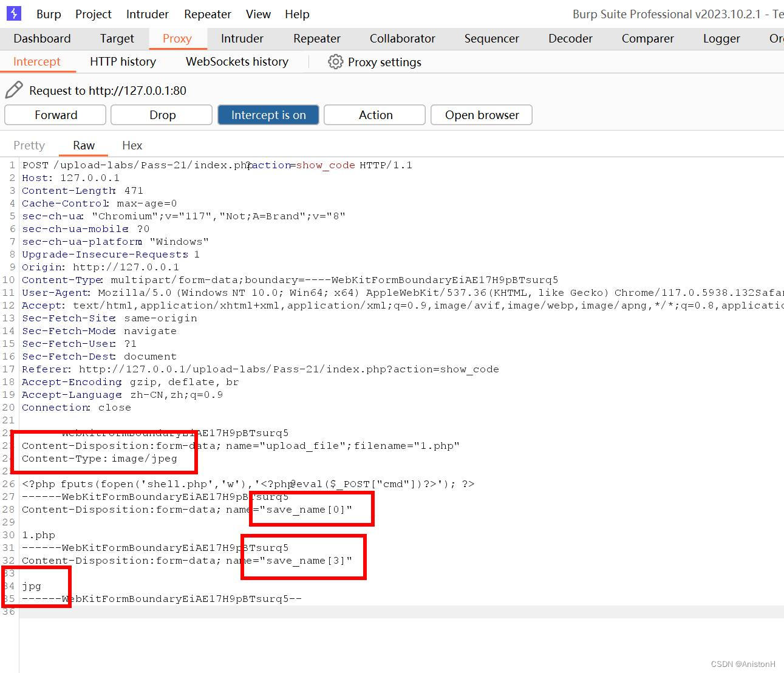
Task: Click the POST request line in the editor
Action: (217, 165)
